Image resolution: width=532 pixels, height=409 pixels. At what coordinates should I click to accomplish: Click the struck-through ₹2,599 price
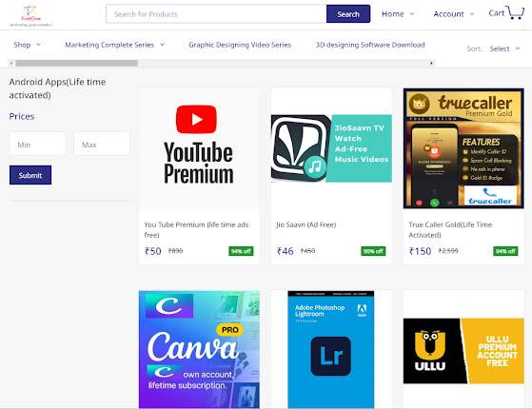448,250
